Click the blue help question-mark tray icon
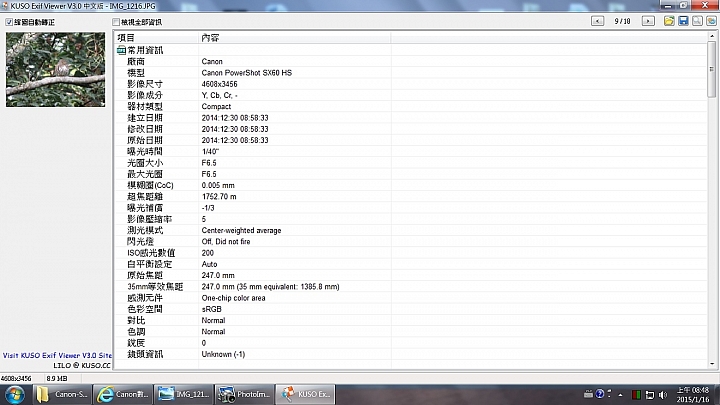Viewport: 720px width, 405px height. pyautogui.click(x=600, y=394)
